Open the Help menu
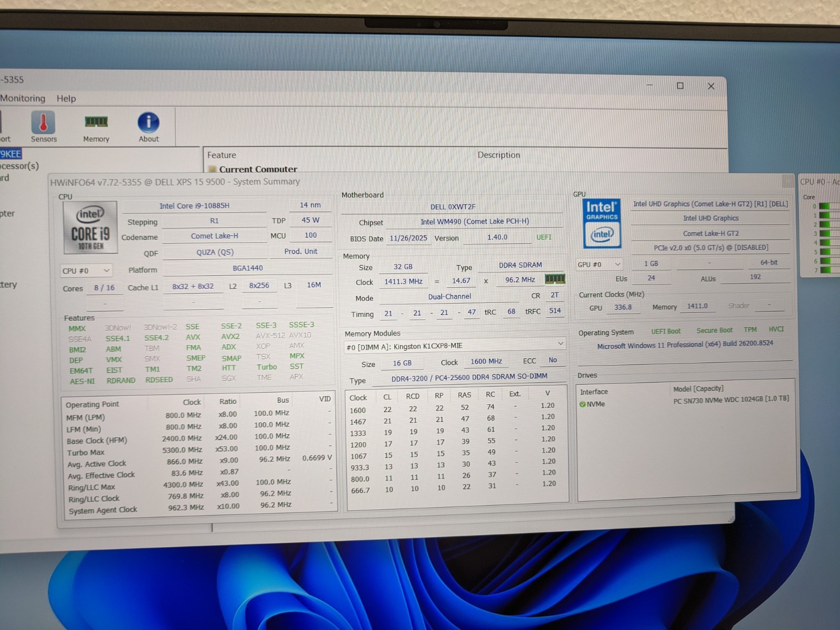Viewport: 840px width, 630px height. pos(66,99)
